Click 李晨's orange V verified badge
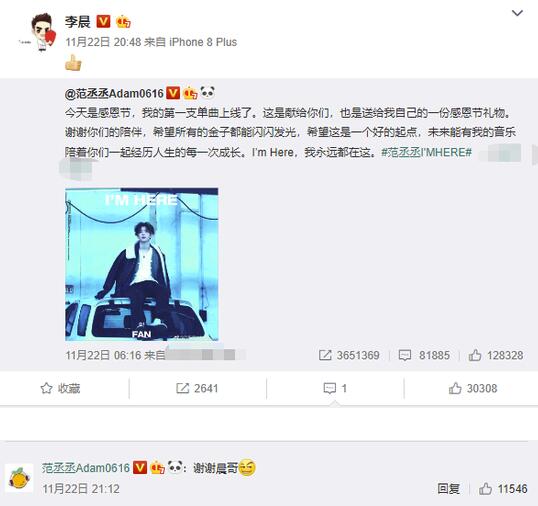538x506 pixels. click(103, 22)
